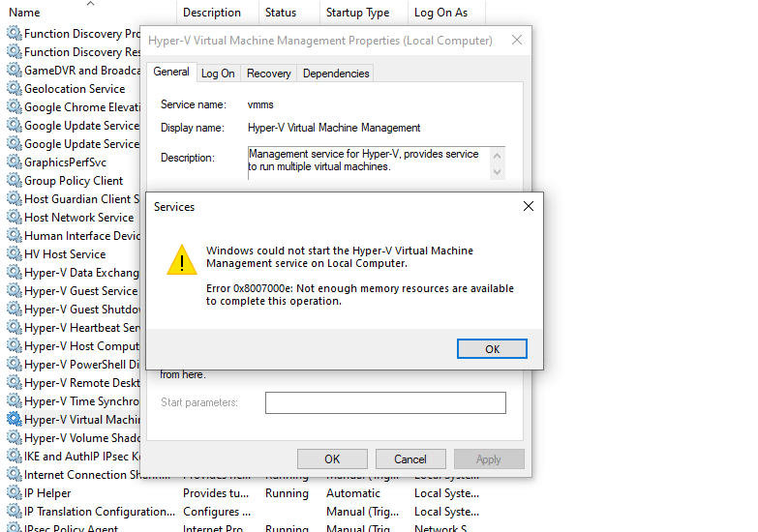758x532 pixels.
Task: Click inside the service Description text box
Action: 369,163
